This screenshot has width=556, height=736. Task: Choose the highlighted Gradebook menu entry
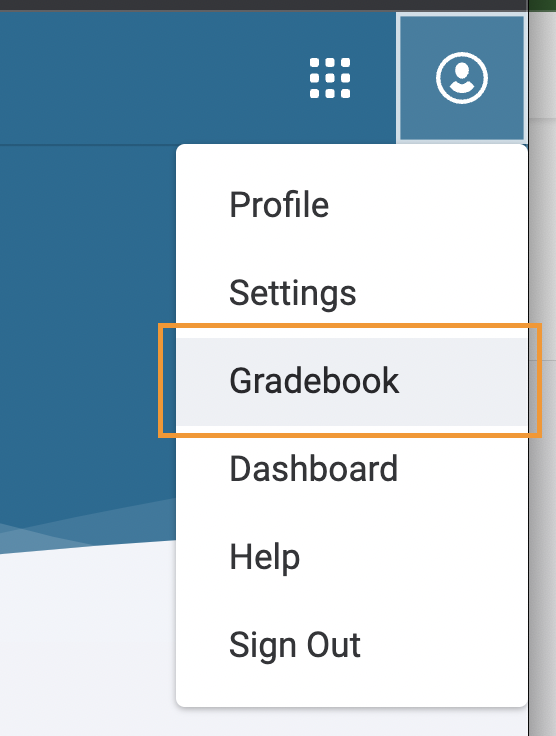351,381
